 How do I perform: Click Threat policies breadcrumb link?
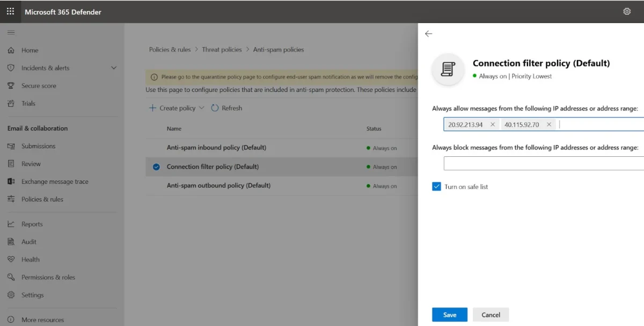[222, 49]
